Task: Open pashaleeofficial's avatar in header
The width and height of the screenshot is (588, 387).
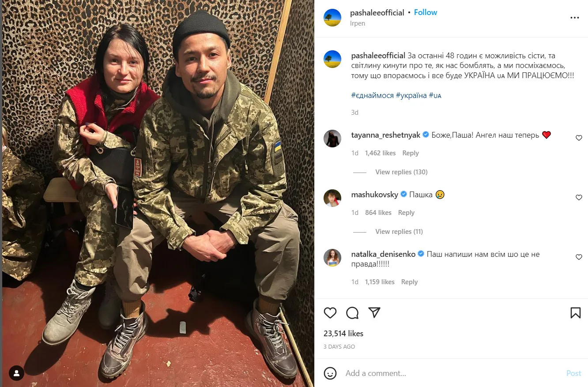Action: point(332,18)
